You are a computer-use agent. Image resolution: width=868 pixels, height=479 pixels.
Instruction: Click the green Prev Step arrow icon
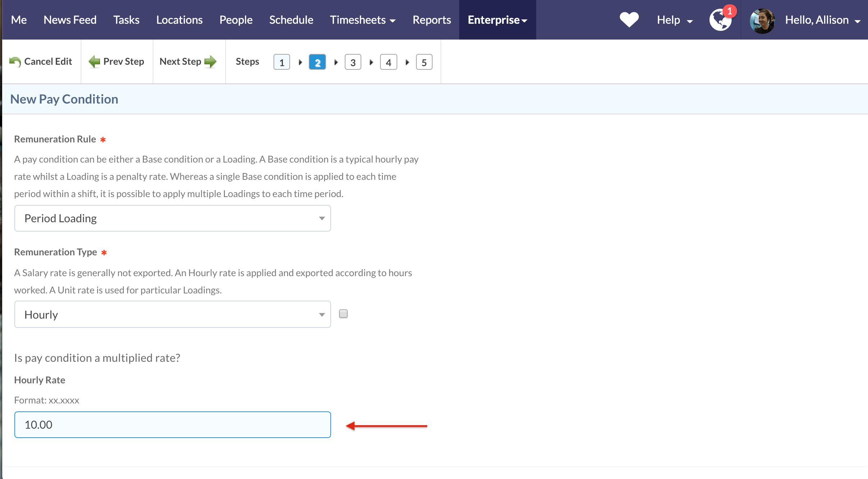click(94, 62)
